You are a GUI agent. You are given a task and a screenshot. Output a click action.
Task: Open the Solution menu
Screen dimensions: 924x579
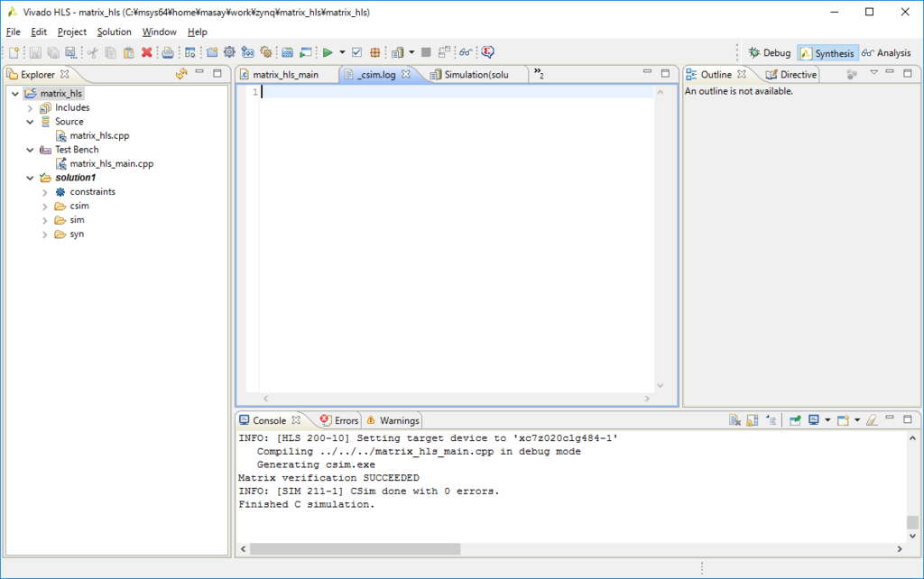tap(115, 32)
